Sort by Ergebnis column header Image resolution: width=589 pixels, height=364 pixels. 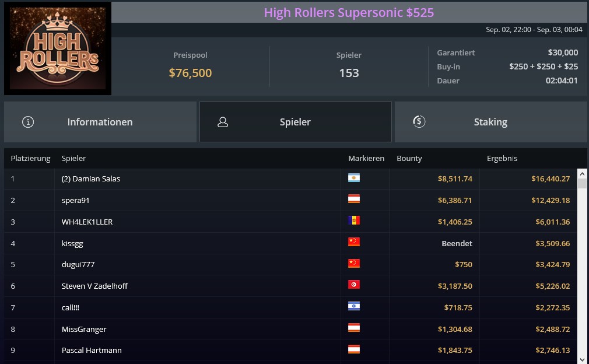(502, 158)
